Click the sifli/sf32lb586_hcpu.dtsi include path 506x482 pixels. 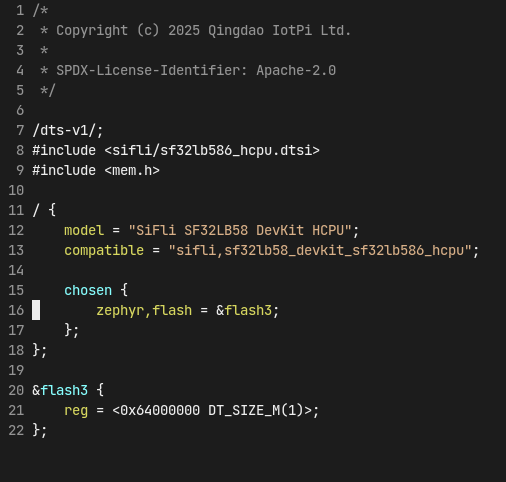click(x=212, y=150)
